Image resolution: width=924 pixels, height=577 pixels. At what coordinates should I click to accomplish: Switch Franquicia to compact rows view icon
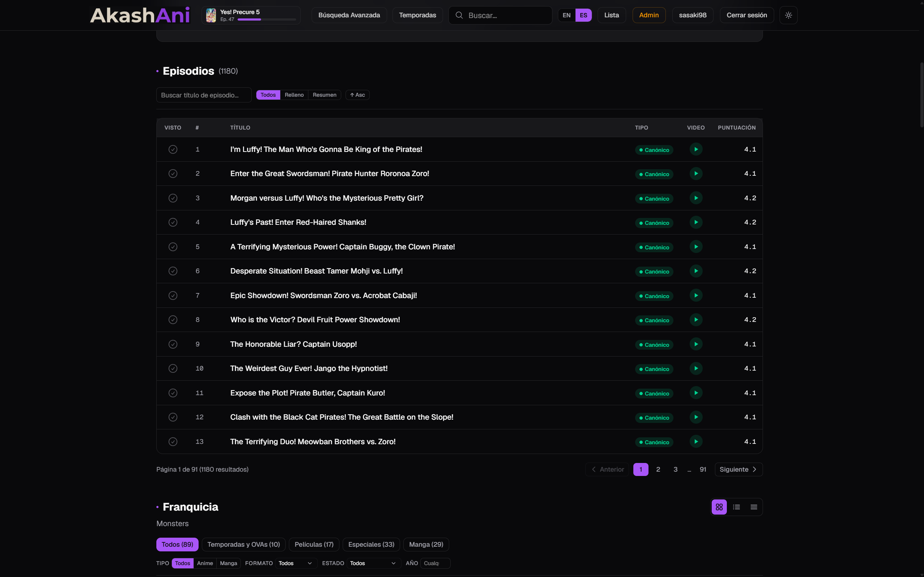(x=753, y=507)
